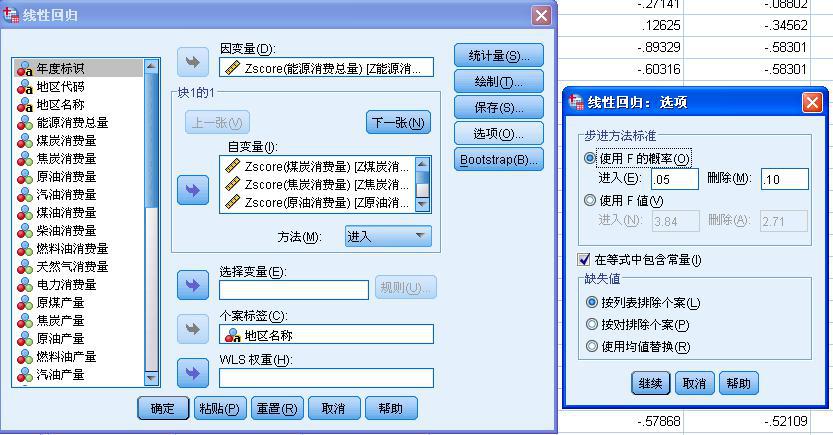Click 继续 button in options dialog
Screen dimensions: 833x435
(x=650, y=383)
